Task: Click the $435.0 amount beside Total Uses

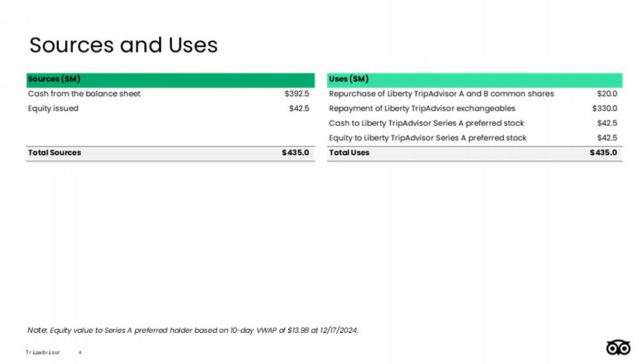Action: (603, 153)
